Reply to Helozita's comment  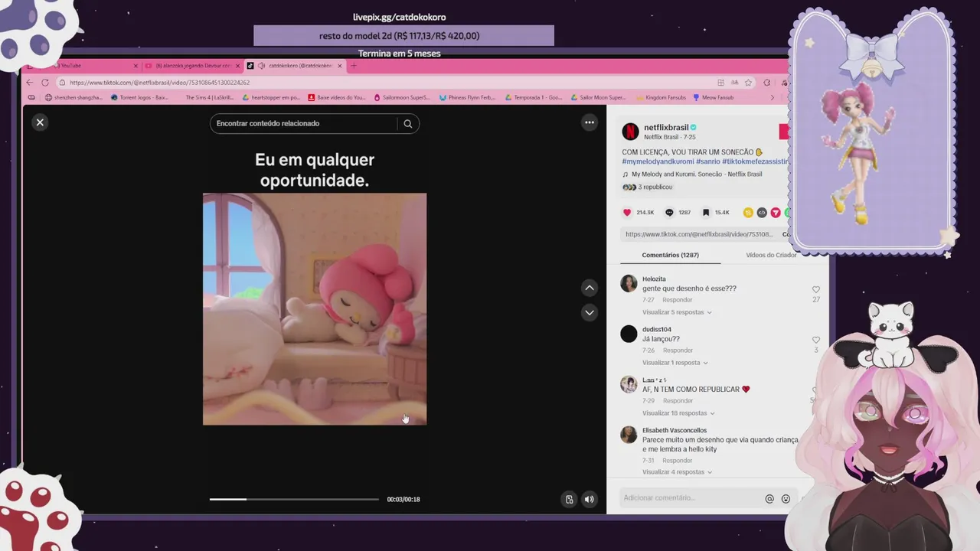tap(678, 300)
